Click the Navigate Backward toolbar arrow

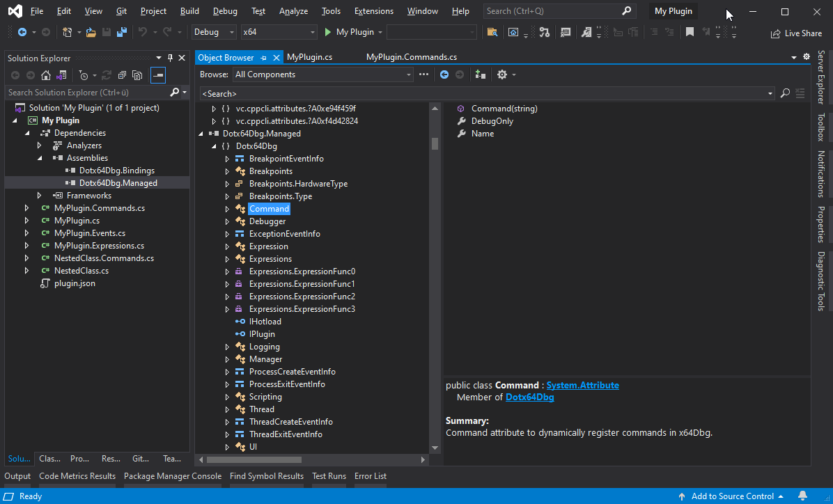(x=22, y=33)
